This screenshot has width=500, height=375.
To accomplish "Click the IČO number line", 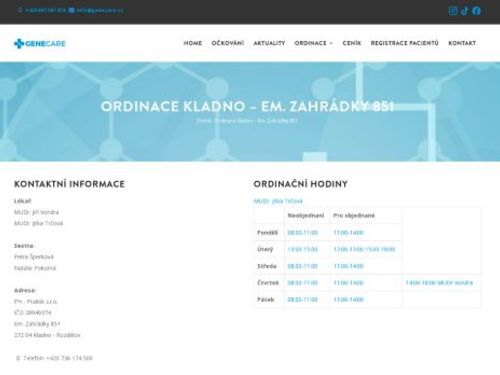I will coord(33,313).
